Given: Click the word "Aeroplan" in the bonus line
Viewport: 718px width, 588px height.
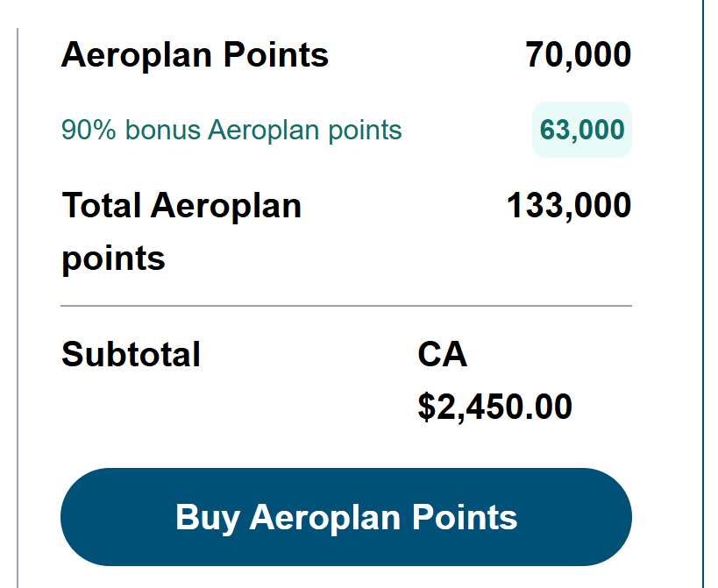Looking at the screenshot, I should 264,131.
